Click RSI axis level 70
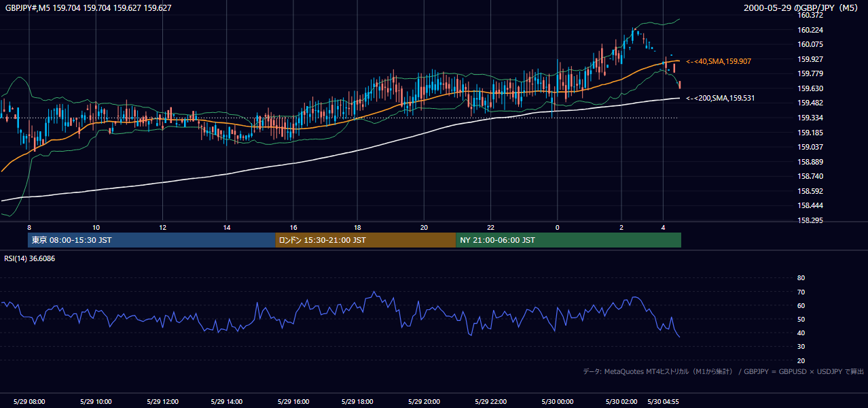868x408 pixels. [801, 292]
